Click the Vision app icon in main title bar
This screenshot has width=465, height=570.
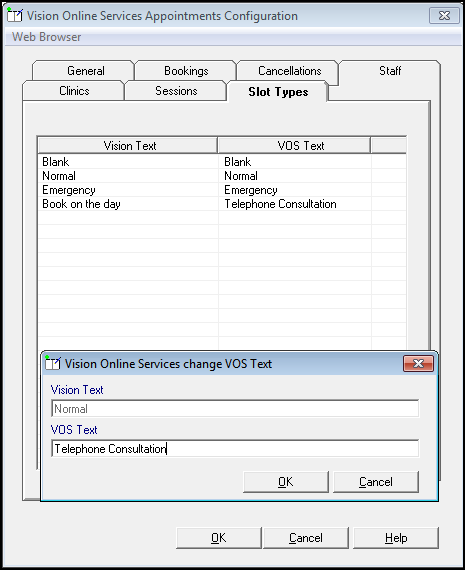(x=15, y=15)
